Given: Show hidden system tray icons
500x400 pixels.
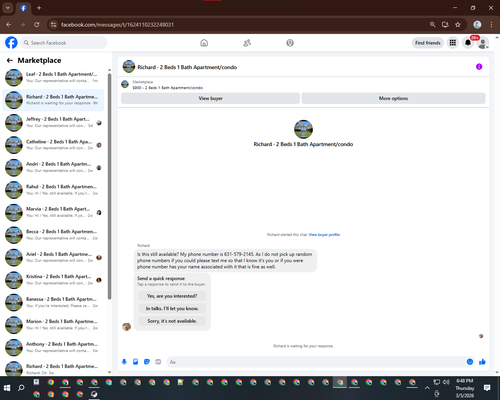Looking at the screenshot, I should click(x=427, y=388).
